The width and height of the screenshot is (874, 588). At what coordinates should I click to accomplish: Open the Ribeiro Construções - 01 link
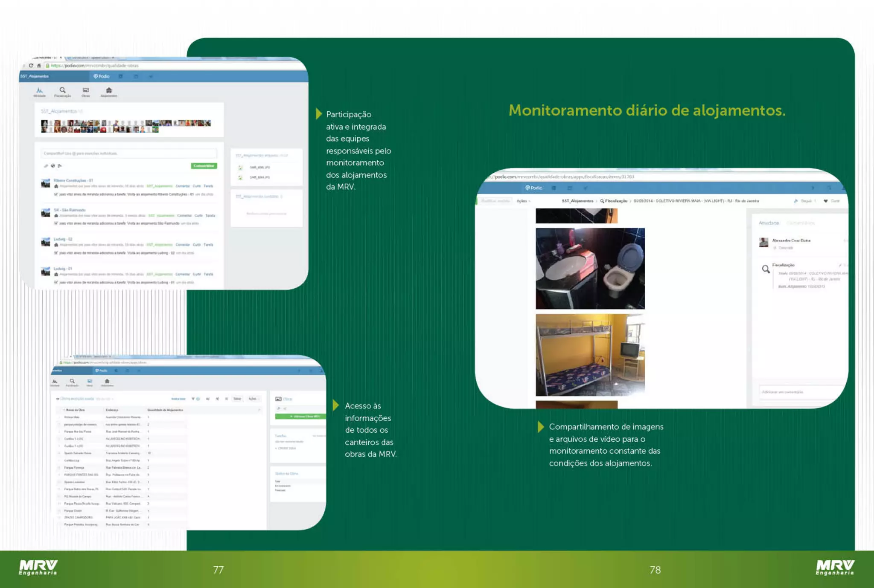(73, 180)
